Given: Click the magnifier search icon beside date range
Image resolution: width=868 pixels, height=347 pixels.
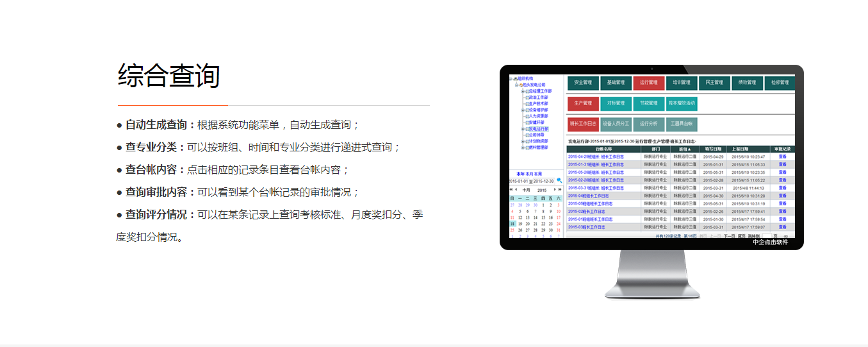Looking at the screenshot, I should click(559, 180).
